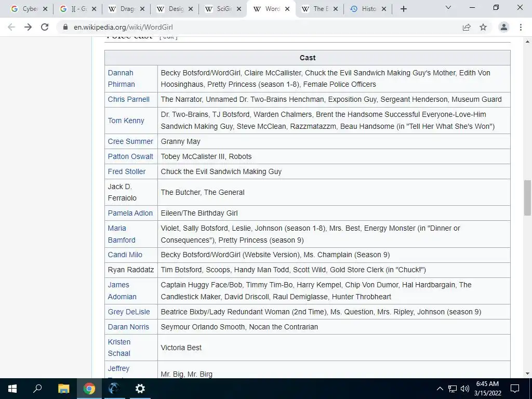Open a new tab with the plus button
The width and height of the screenshot is (532, 399).
tap(403, 9)
